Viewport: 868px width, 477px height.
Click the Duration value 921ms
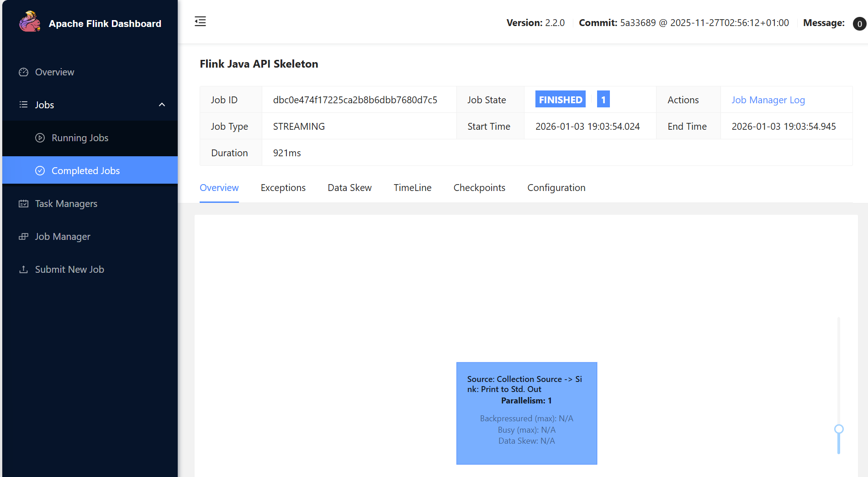click(287, 153)
